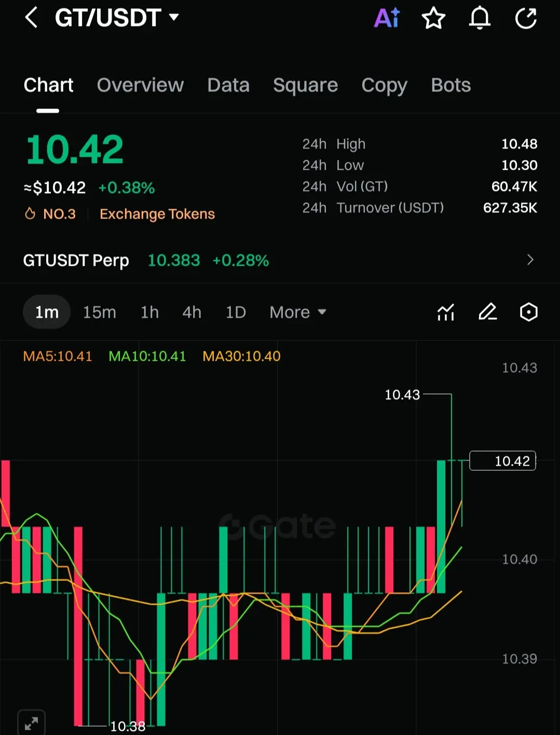
Task: Tap the Perp change +0.28%
Action: pos(241,260)
